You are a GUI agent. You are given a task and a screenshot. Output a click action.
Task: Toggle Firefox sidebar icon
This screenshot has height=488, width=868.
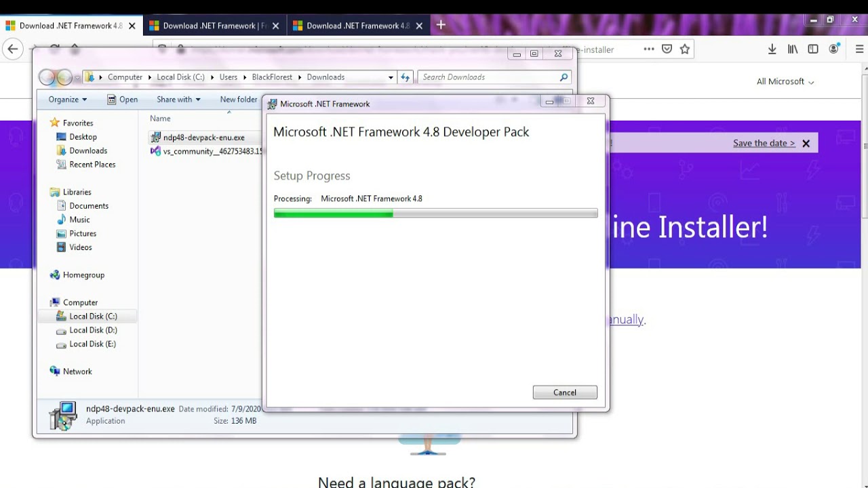[813, 49]
